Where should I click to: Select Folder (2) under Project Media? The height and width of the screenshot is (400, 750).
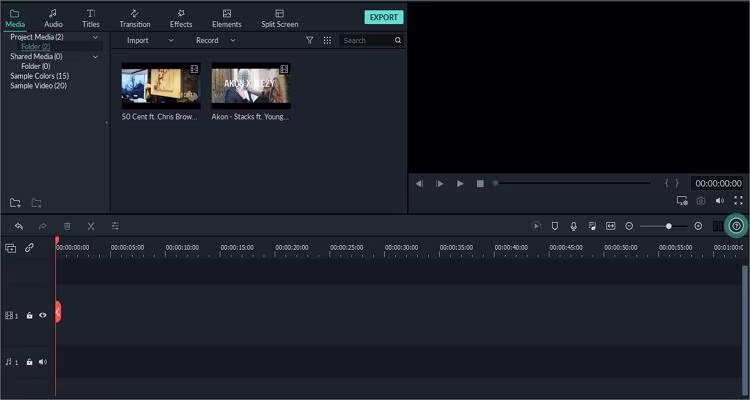[36, 46]
